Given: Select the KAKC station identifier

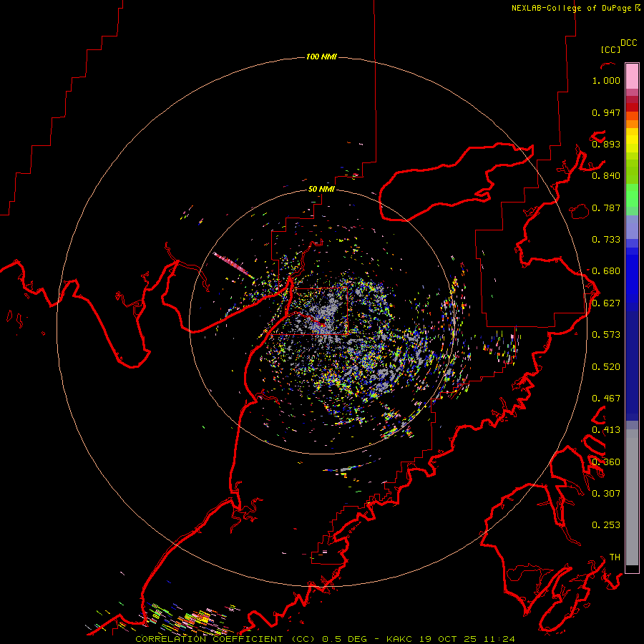Looking at the screenshot, I should tap(399, 639).
